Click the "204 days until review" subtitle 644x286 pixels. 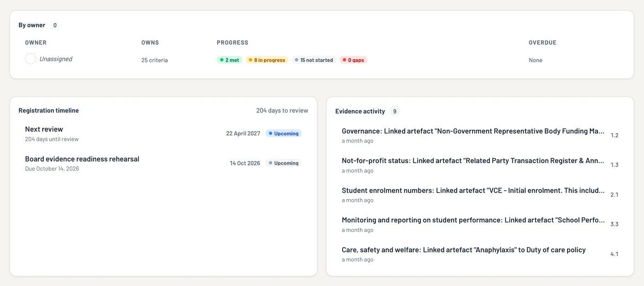point(52,139)
